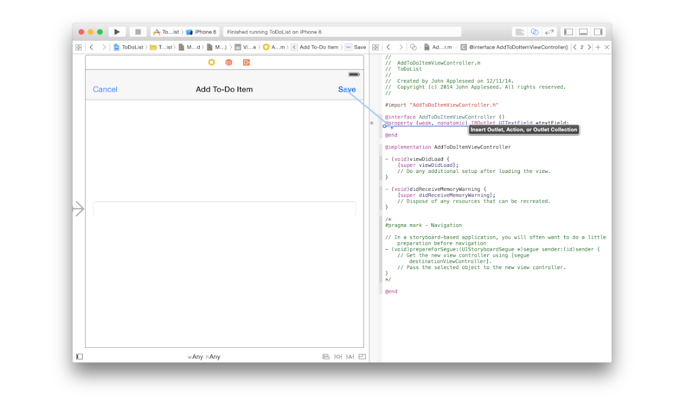
Task: Click the storyboard entry point arrow
Action: pyautogui.click(x=78, y=209)
